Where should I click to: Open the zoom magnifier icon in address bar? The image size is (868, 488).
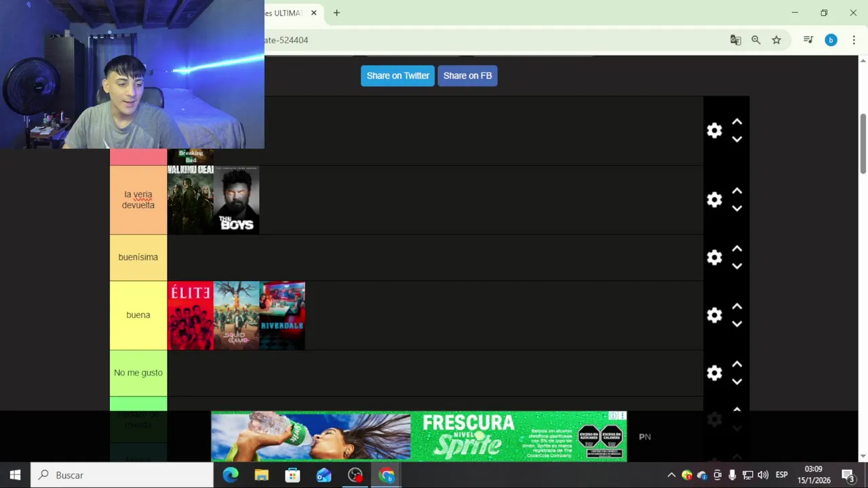(x=756, y=40)
